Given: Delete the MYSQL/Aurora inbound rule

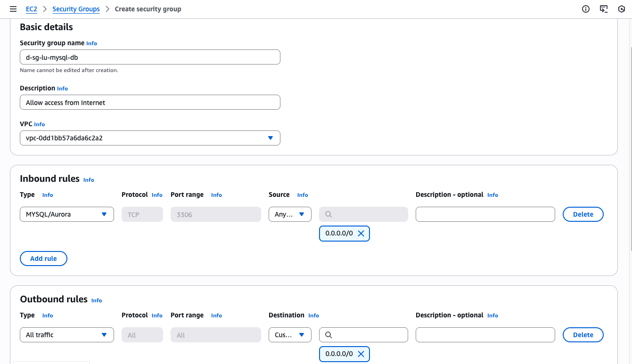Looking at the screenshot, I should pos(583,214).
